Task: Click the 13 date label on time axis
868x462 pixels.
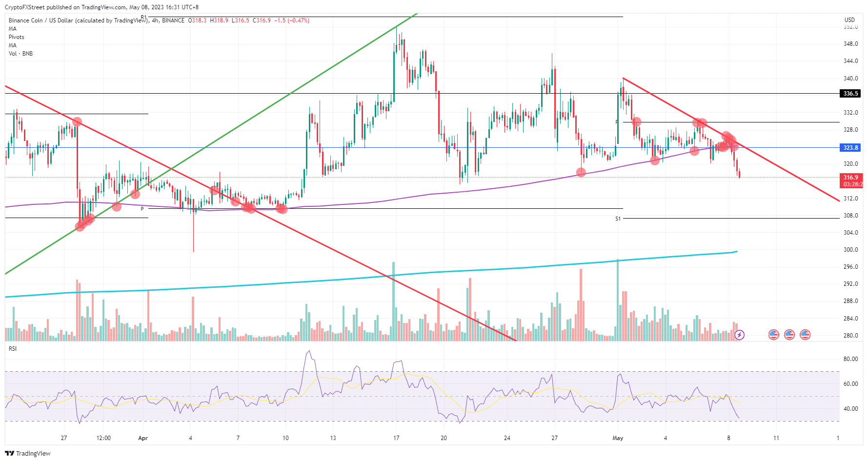Action: pyautogui.click(x=333, y=438)
